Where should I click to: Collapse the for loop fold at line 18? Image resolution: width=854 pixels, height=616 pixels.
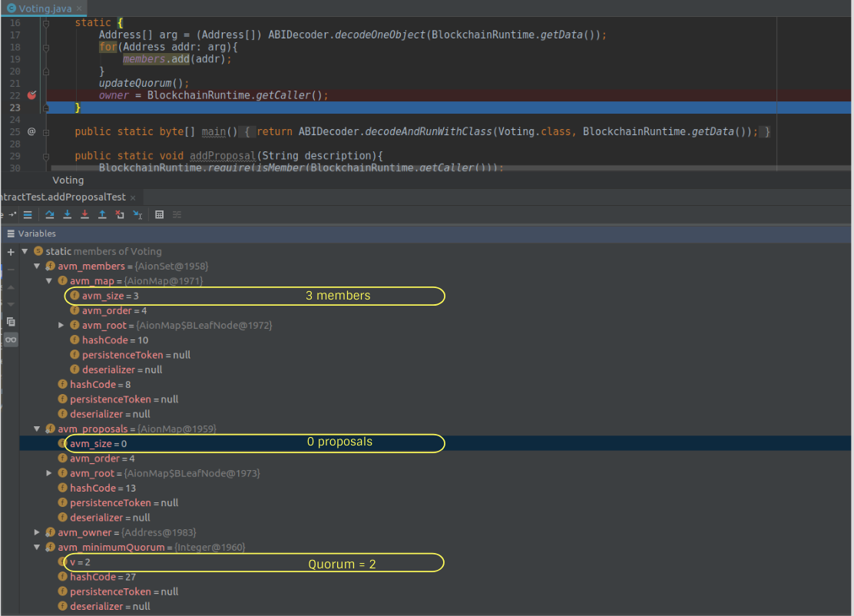click(x=46, y=48)
